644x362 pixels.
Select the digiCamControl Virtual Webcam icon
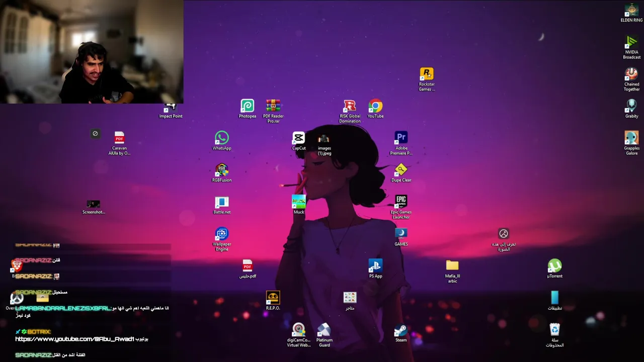coord(299,335)
